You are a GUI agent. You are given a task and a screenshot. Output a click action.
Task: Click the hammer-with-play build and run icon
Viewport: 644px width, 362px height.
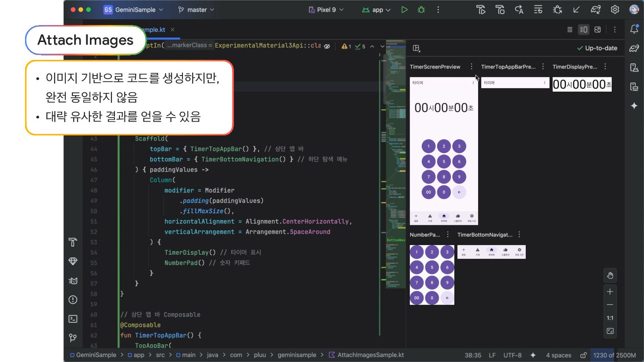pyautogui.click(x=481, y=9)
